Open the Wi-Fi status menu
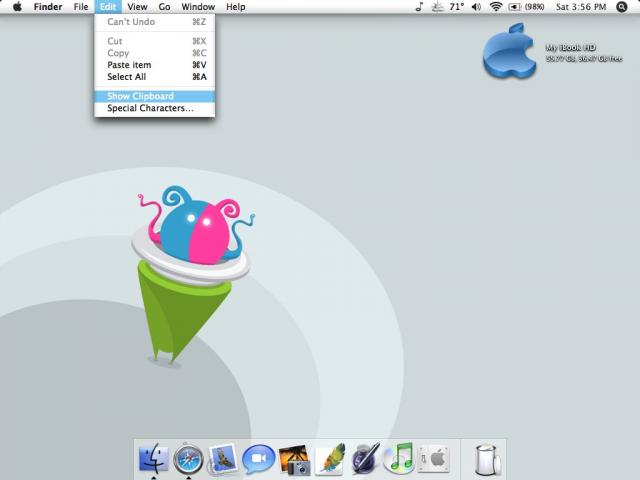640x480 pixels. pyautogui.click(x=496, y=7)
